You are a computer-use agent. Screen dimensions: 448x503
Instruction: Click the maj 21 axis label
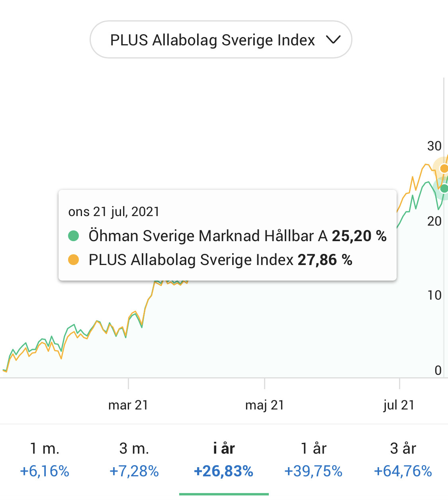[x=264, y=405]
